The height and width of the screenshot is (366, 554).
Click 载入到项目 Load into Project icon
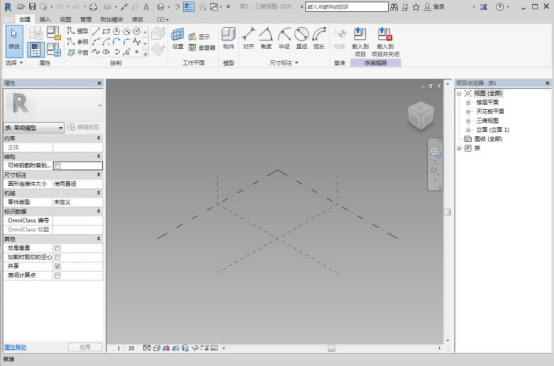[x=360, y=42]
